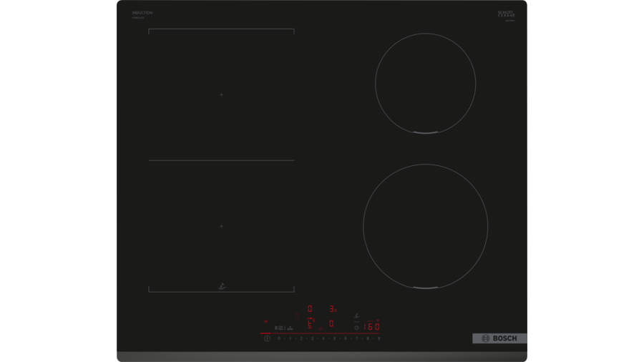Select the top-right zone display showing '3'
The height and width of the screenshot is (362, 644).
(x=332, y=309)
